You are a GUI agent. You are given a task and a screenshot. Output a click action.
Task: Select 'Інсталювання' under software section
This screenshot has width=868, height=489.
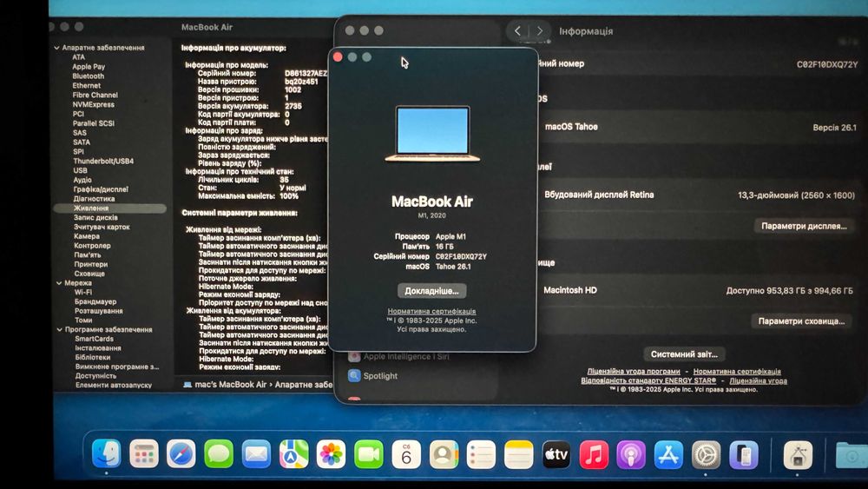pyautogui.click(x=98, y=347)
